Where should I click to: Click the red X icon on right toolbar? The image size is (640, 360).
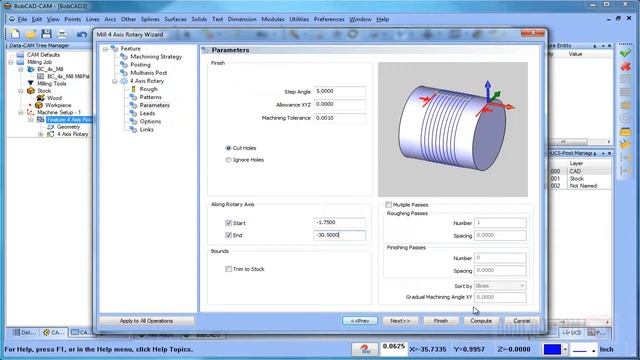pos(625,66)
